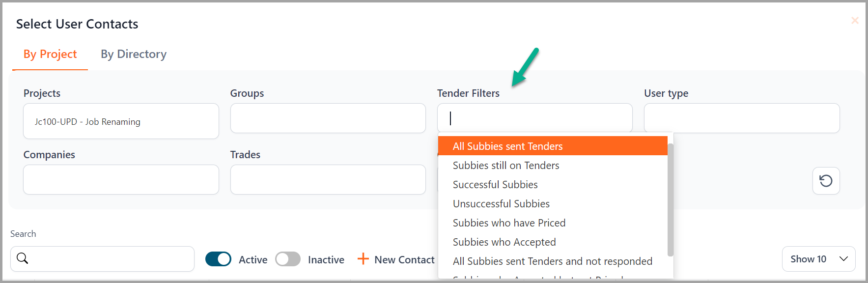Viewport: 868px width, 283px height.
Task: Enable the Inactive toggle
Action: point(288,259)
